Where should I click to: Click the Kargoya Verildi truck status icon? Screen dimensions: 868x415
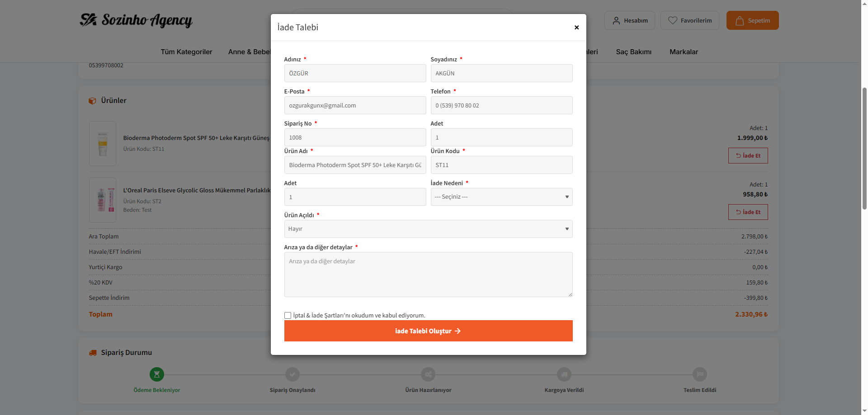pyautogui.click(x=564, y=374)
